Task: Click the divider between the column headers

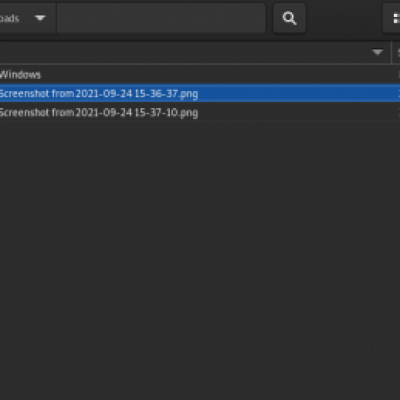Action: (x=392, y=52)
